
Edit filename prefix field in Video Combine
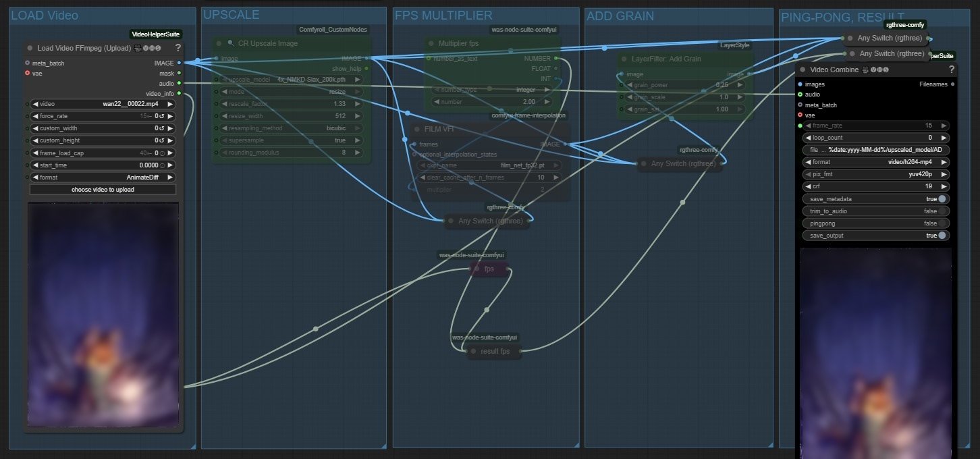click(875, 150)
